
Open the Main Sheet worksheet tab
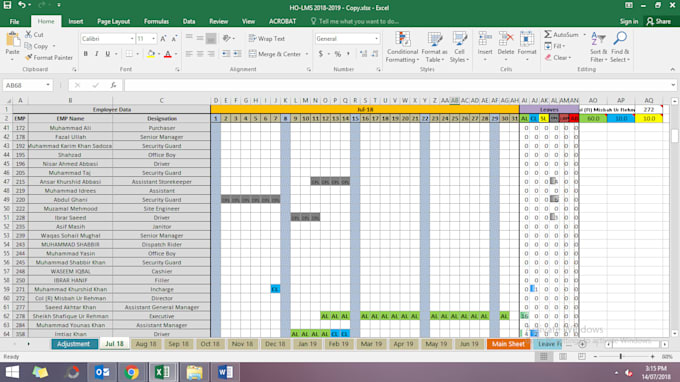pyautogui.click(x=508, y=344)
